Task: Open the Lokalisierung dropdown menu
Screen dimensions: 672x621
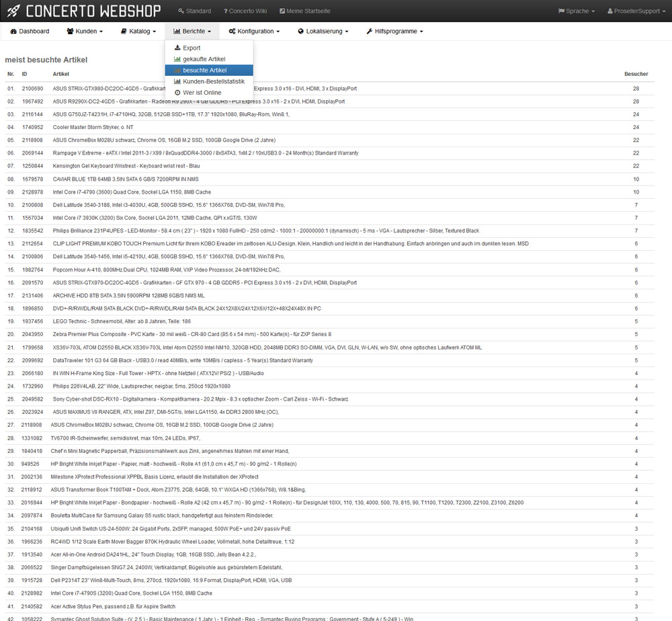Action: [323, 32]
